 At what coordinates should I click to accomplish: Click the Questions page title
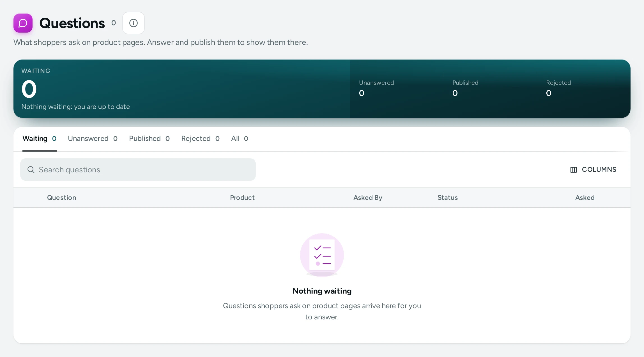[x=72, y=23]
